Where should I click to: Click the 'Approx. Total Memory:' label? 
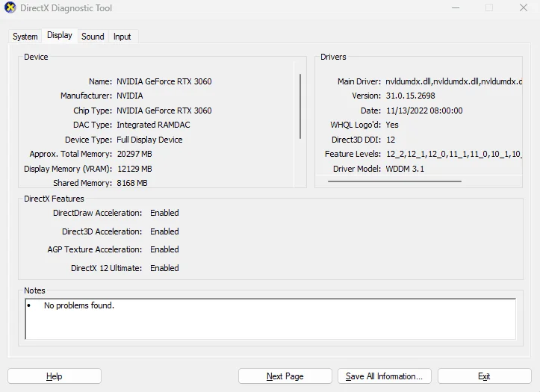(x=71, y=154)
